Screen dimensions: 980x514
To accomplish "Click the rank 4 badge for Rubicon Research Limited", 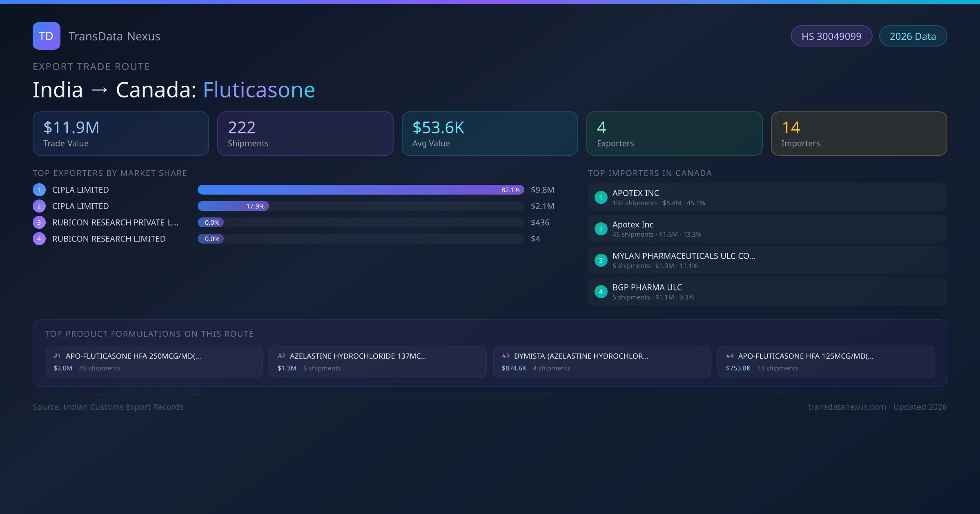I will click(39, 239).
